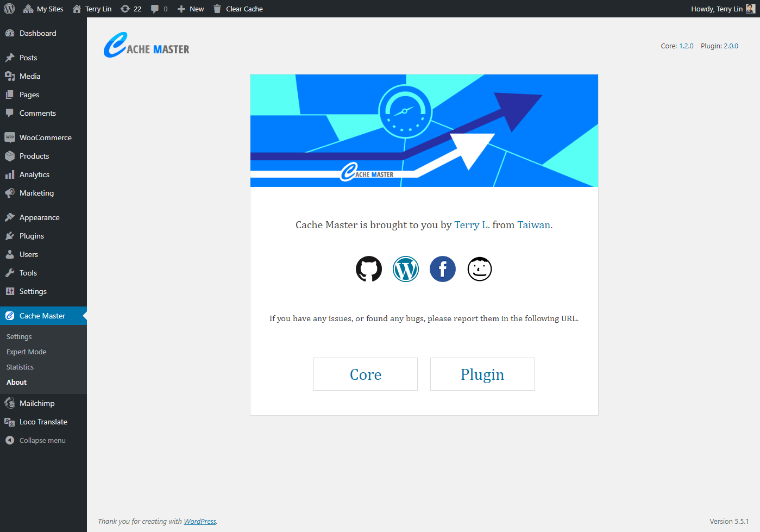Screen dimensions: 760x532
Task: Open the Terry L. author link
Action: coord(472,225)
